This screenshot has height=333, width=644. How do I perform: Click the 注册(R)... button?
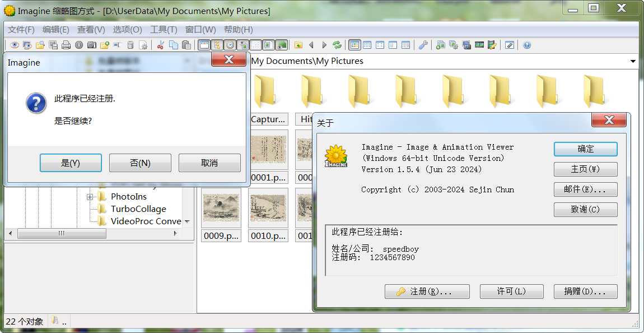427,292
